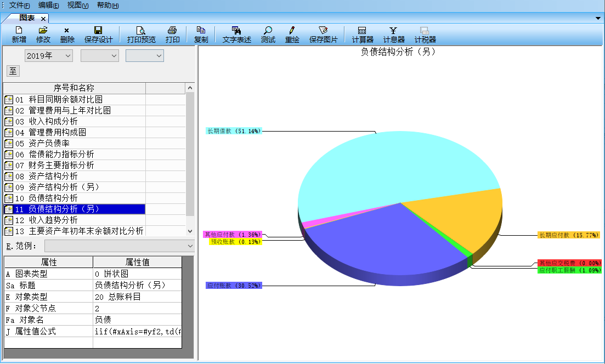Screen dimensions: 605x364
Task: Open the 视图 menu
Action: click(x=77, y=5)
